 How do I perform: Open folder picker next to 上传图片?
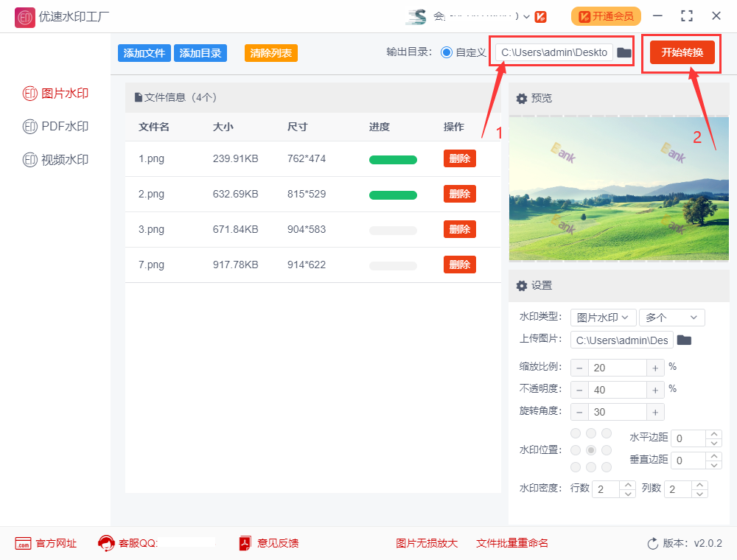click(x=683, y=340)
